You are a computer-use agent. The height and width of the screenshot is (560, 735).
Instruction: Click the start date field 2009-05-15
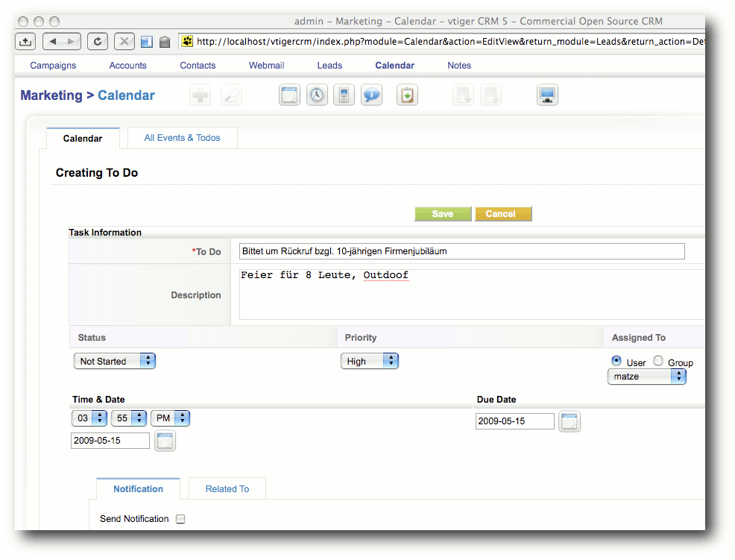110,441
